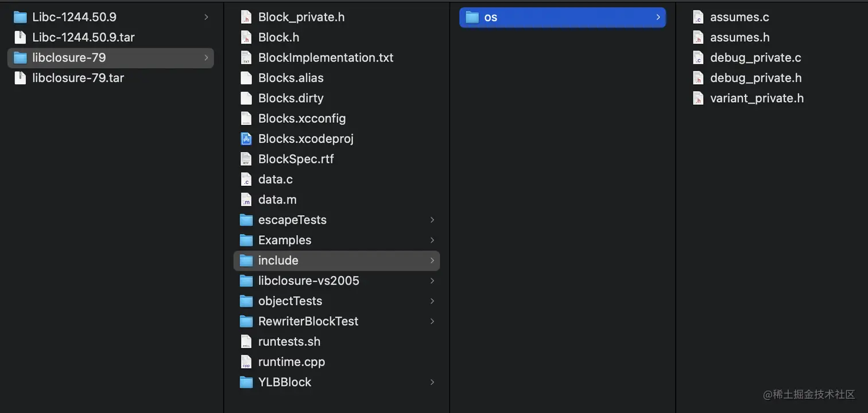Viewport: 868px width, 413px height.
Task: Click the Blocks.xcconfig file icon
Action: 246,119
